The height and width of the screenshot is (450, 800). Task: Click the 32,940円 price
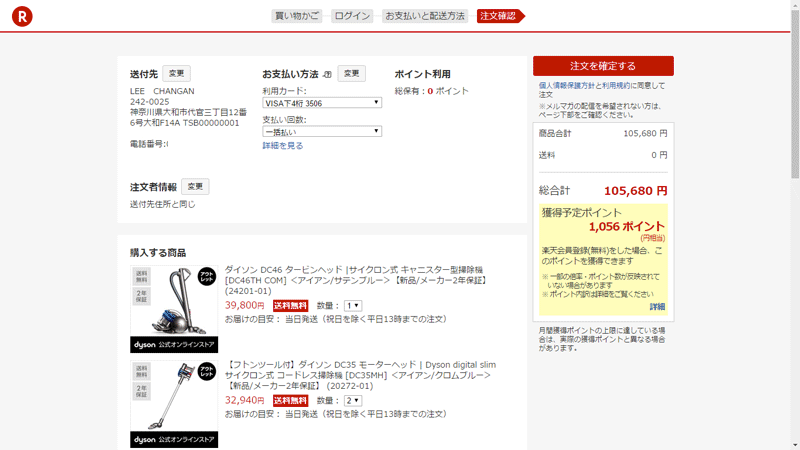click(244, 401)
